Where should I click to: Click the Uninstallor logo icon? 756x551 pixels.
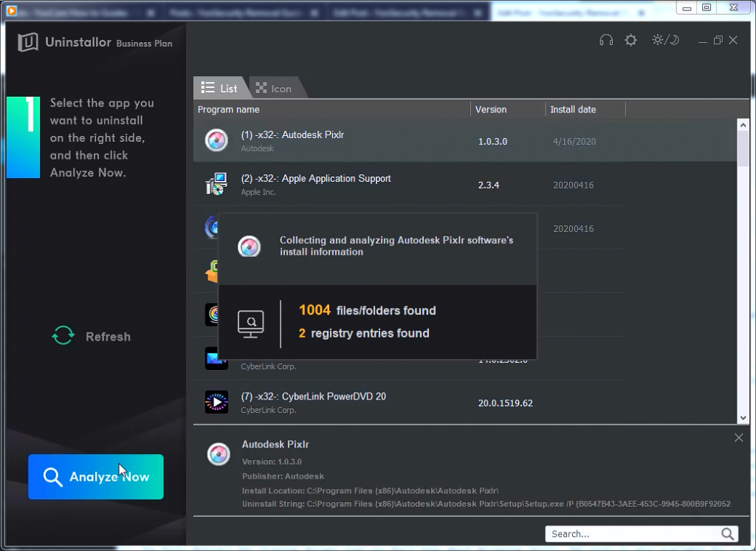tap(28, 42)
